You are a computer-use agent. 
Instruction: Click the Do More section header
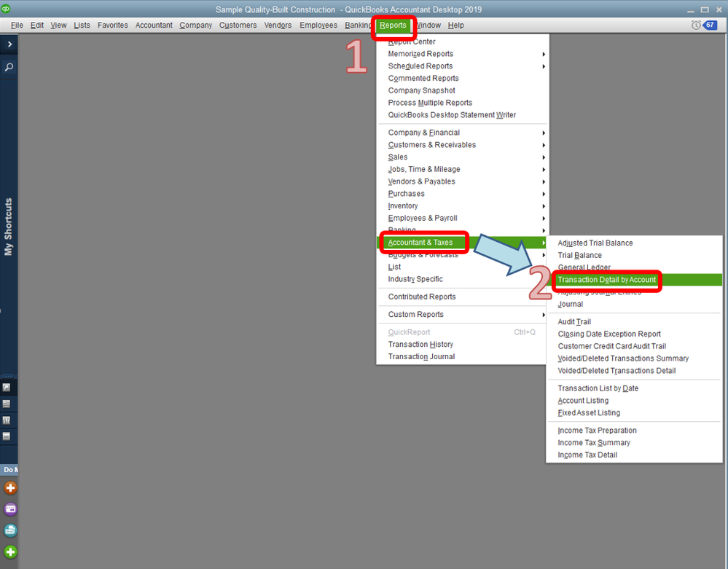pos(10,470)
